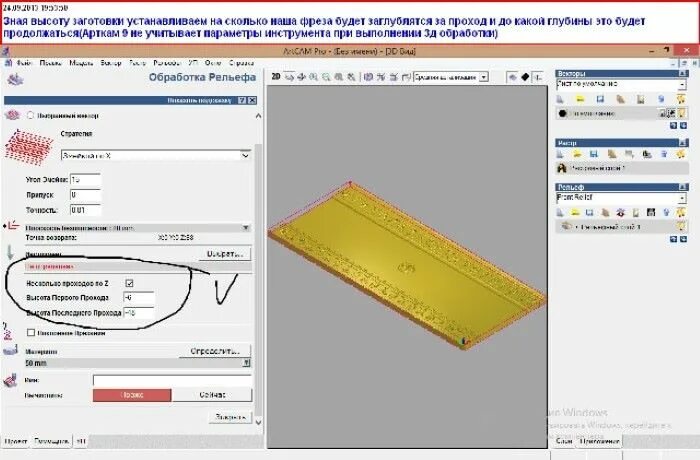The height and width of the screenshot is (460, 700).
Task: Click the open folder icon in Рельеф panel
Action: pyautogui.click(x=575, y=213)
